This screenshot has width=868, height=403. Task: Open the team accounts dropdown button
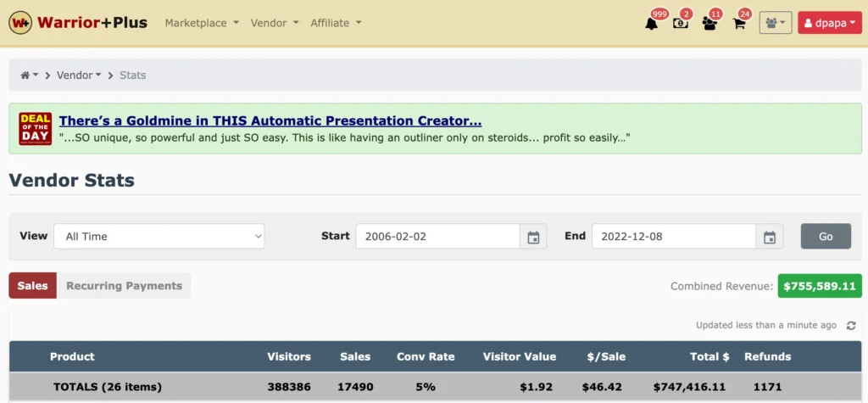pos(776,23)
